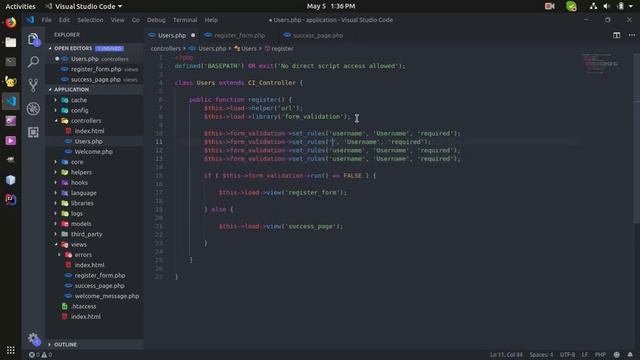Open the clock showing May 5 1:36 PM

(331, 6)
